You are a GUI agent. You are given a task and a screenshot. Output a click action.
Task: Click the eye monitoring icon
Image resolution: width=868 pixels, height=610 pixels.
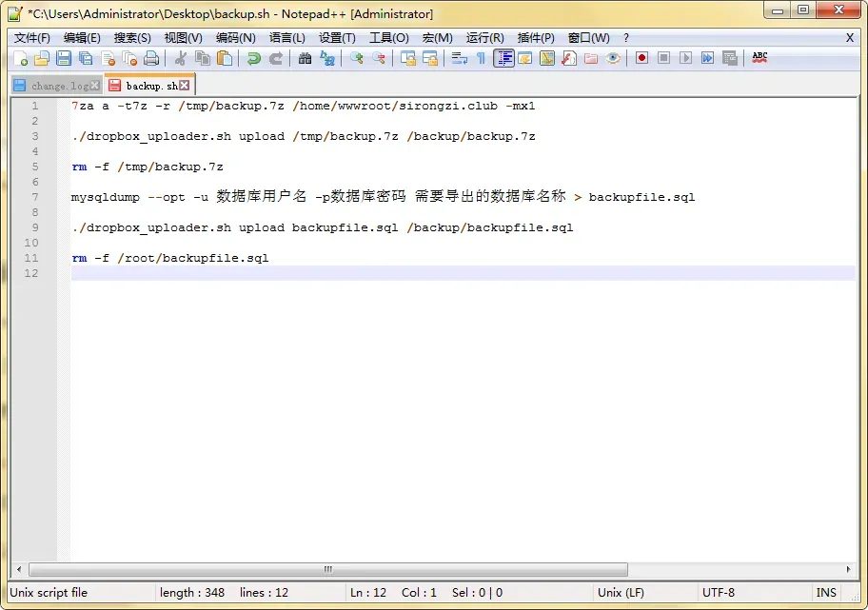click(x=613, y=58)
